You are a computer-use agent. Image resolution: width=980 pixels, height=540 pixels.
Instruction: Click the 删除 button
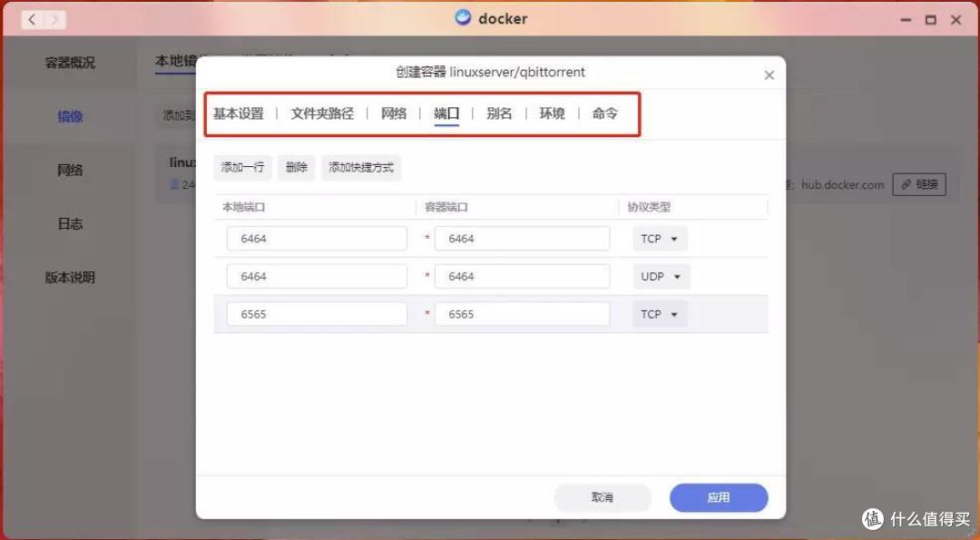(x=296, y=168)
